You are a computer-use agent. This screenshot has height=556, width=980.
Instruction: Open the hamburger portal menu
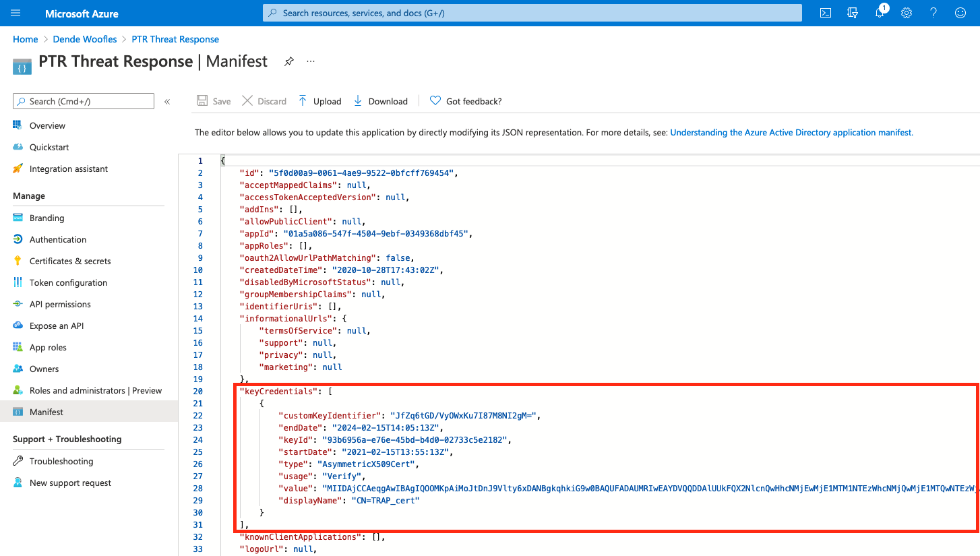point(16,13)
